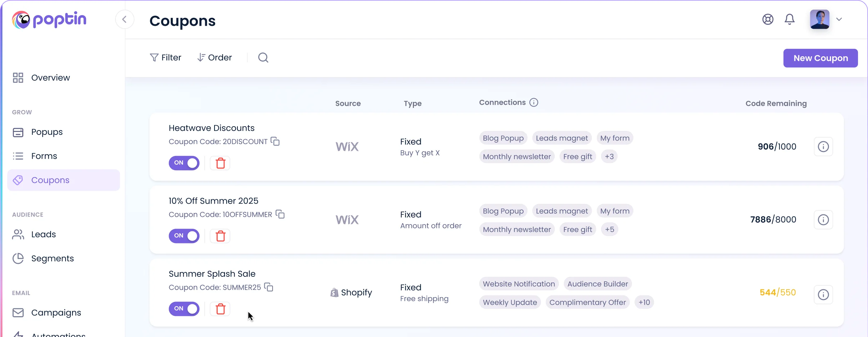The image size is (868, 337).
Task: Click the Heatwave Discounts coupon title
Action: pyautogui.click(x=212, y=128)
